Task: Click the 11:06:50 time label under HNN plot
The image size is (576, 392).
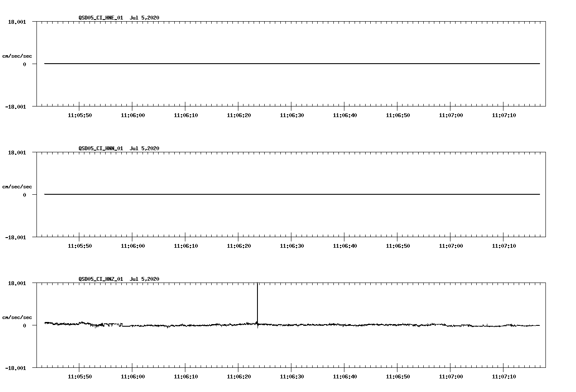Action: click(x=397, y=246)
